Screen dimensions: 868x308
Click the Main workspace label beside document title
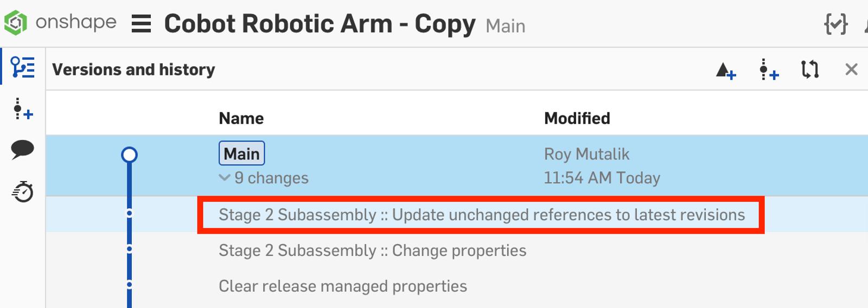pos(505,26)
